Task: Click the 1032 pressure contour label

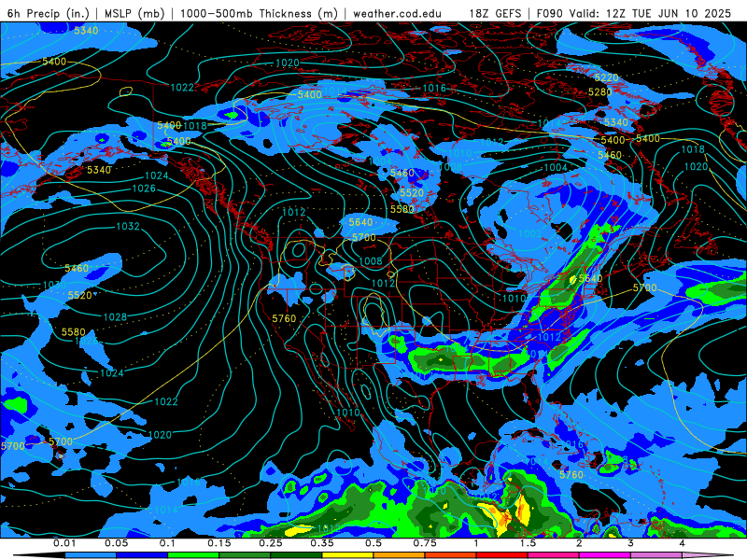Action: pyautogui.click(x=128, y=226)
